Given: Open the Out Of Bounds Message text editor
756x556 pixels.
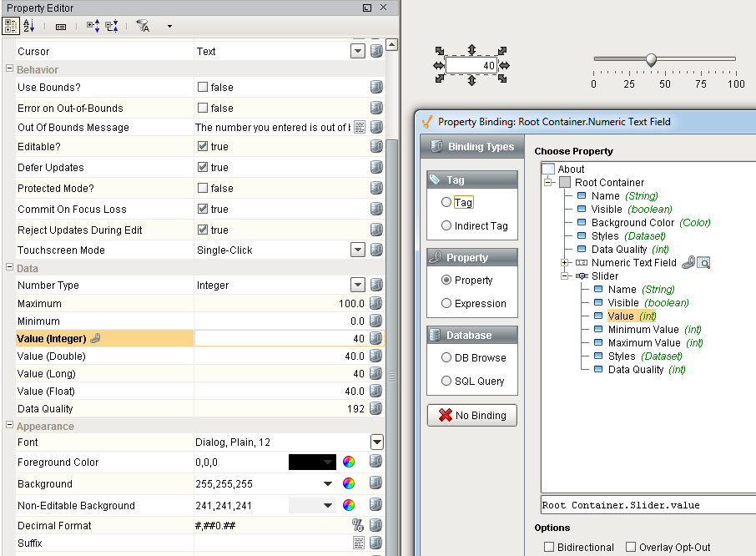Looking at the screenshot, I should pyautogui.click(x=360, y=128).
